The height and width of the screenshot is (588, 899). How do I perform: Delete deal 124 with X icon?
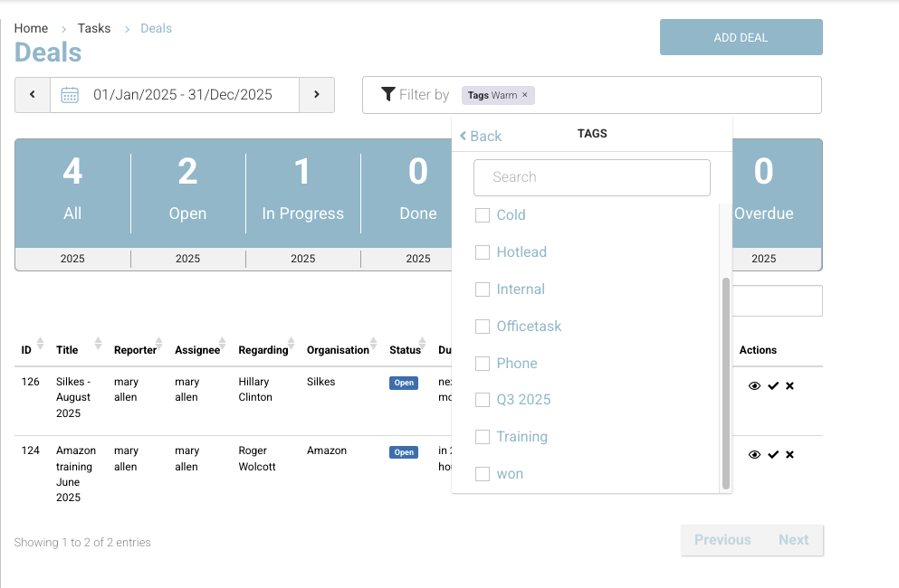click(x=789, y=455)
